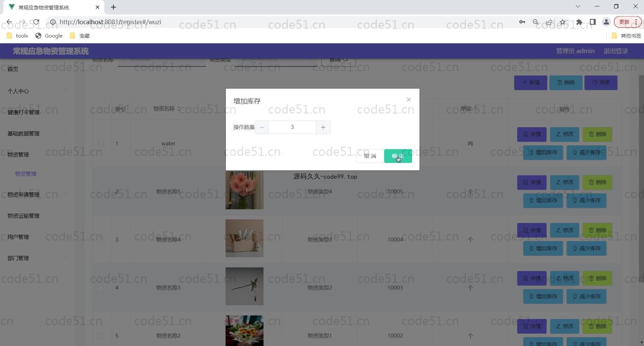
Task: Tick the checkbox for row 物资名称4
Action: [x=101, y=240]
